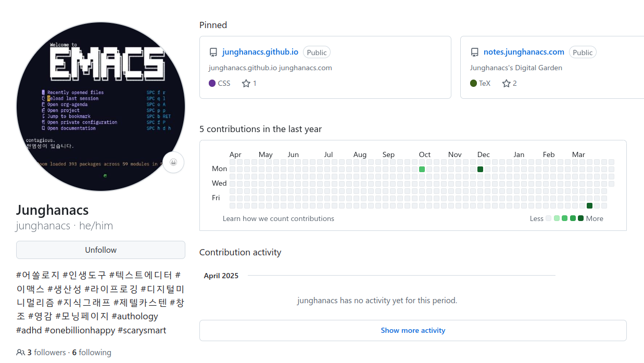Show more activity

tap(413, 330)
